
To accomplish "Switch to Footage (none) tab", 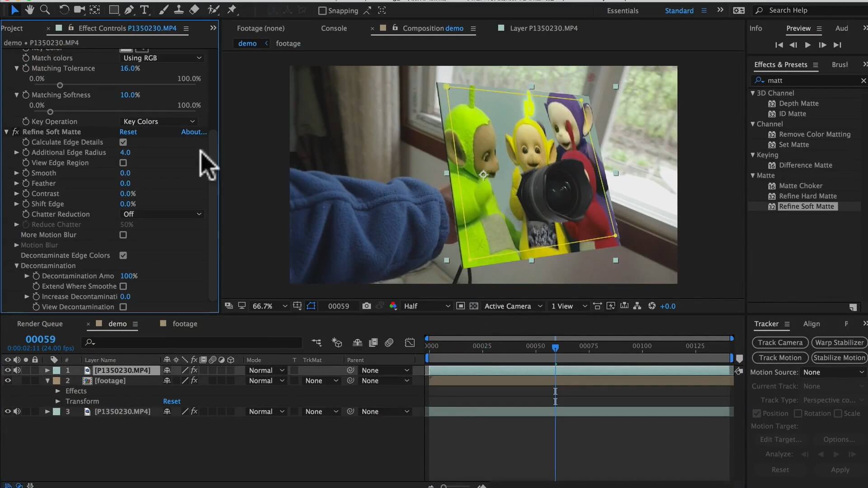I will [x=260, y=28].
